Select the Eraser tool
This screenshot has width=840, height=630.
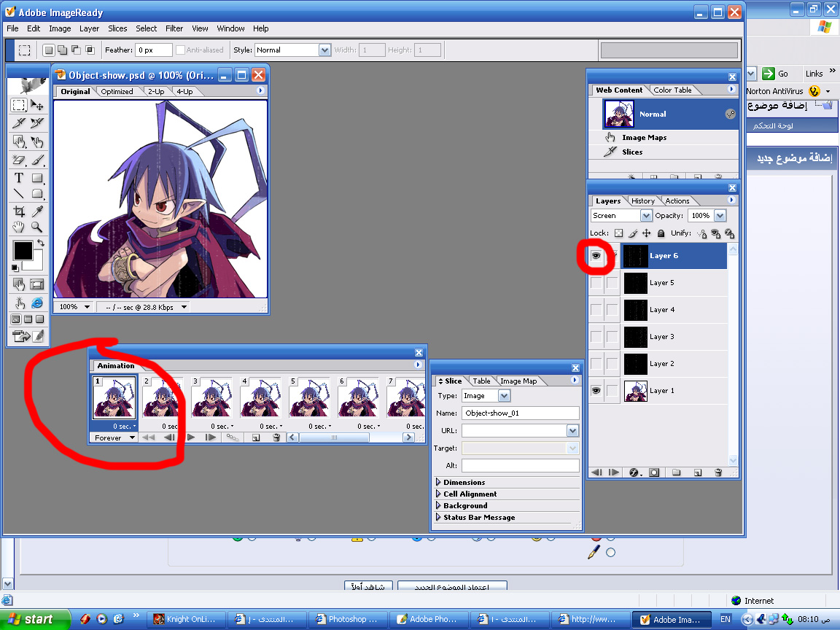coord(20,160)
